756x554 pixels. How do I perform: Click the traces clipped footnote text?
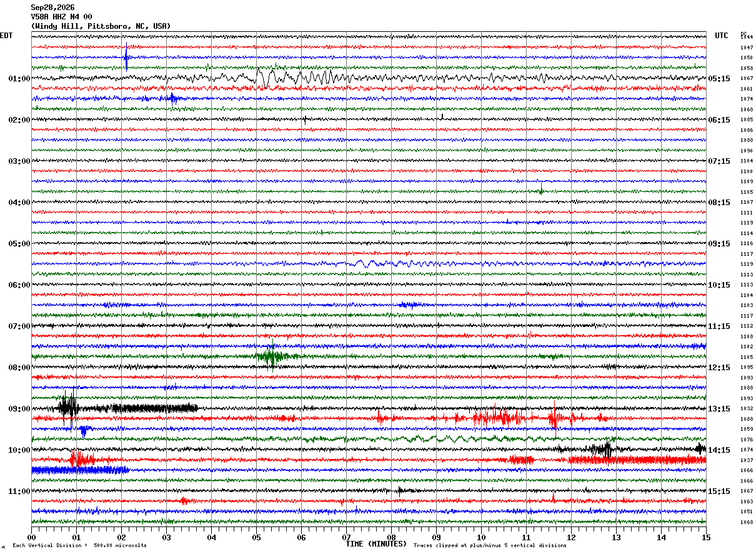point(490,545)
